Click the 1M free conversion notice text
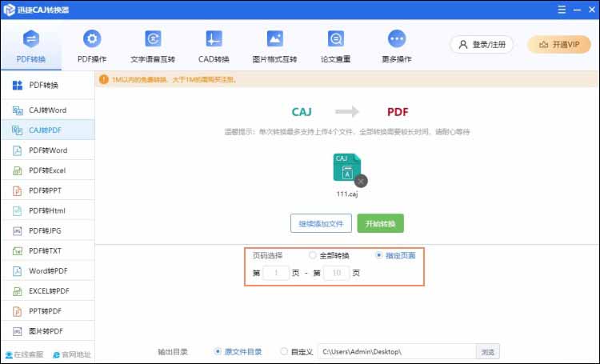Screen dimensions: 600x364 click(x=174, y=80)
